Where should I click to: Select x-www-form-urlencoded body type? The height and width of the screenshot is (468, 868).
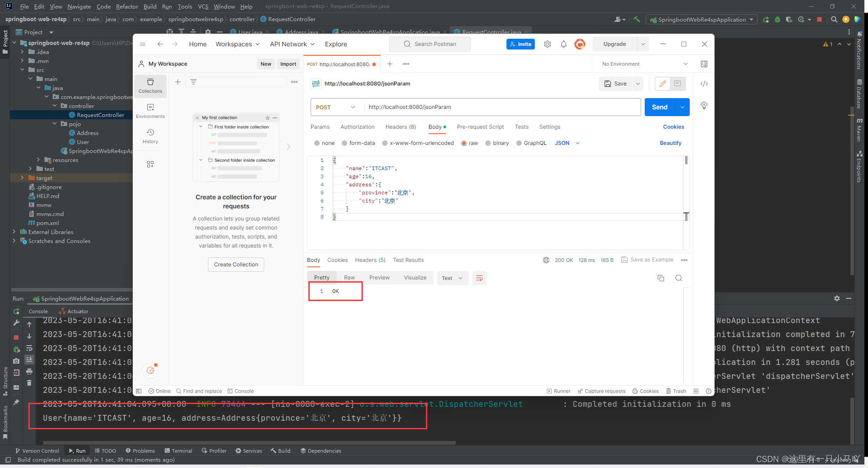click(418, 143)
